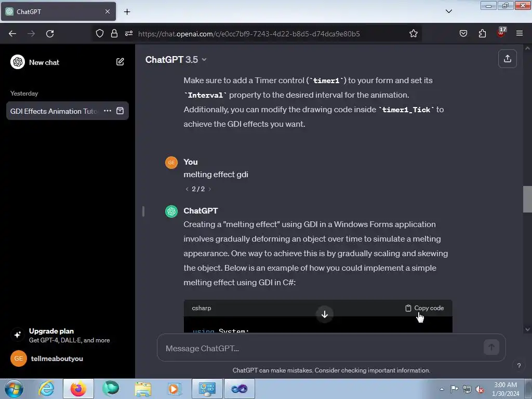Click the site permissions icon in address bar
Screen dimensions: 532x399
[x=129, y=33]
